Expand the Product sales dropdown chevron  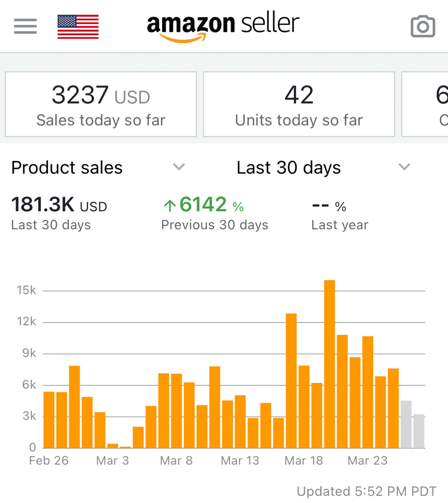click(x=179, y=167)
